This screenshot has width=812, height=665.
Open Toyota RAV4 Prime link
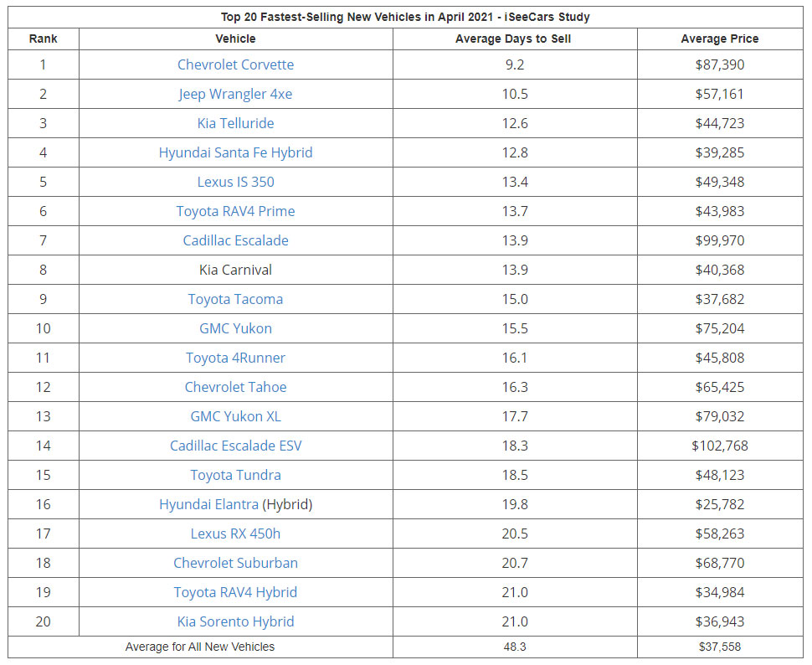pos(235,211)
